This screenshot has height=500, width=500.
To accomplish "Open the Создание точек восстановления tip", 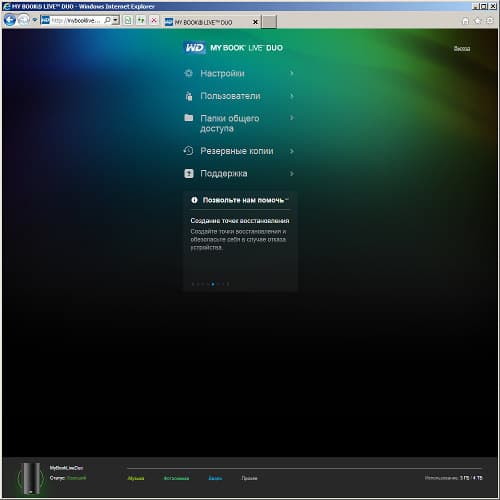I will [x=240, y=221].
